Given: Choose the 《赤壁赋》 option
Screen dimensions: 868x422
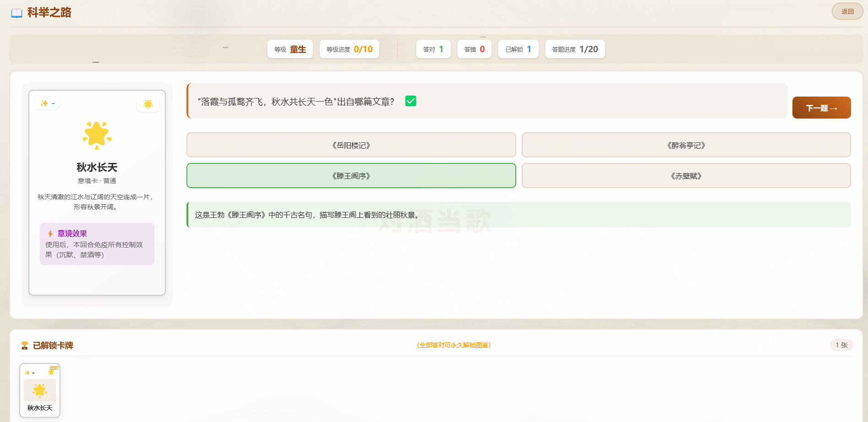Looking at the screenshot, I should pos(686,176).
